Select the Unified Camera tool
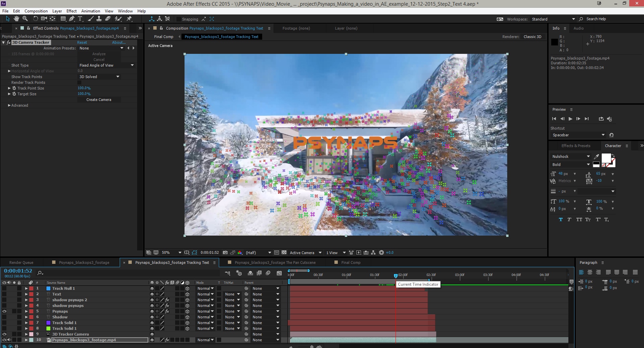 tap(44, 19)
